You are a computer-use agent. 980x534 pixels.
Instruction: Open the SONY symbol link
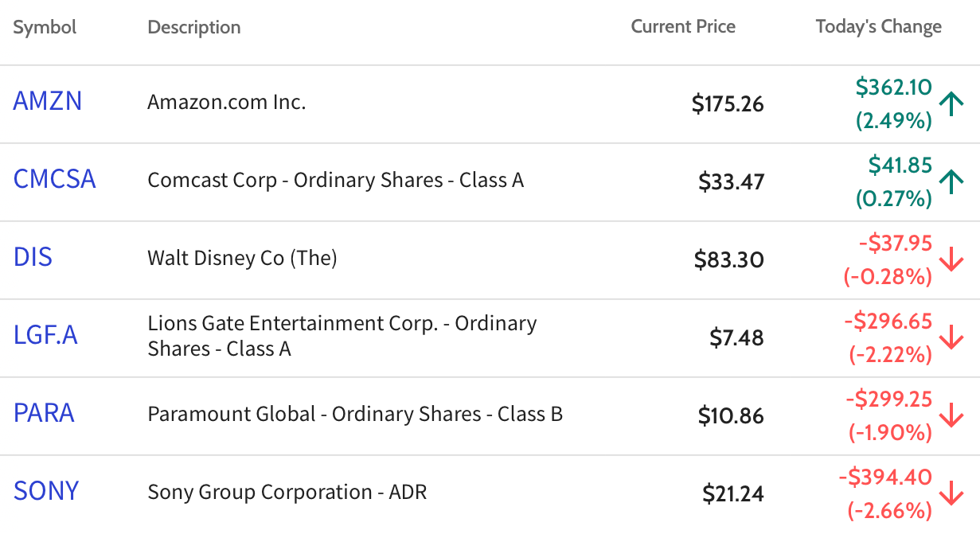click(46, 491)
